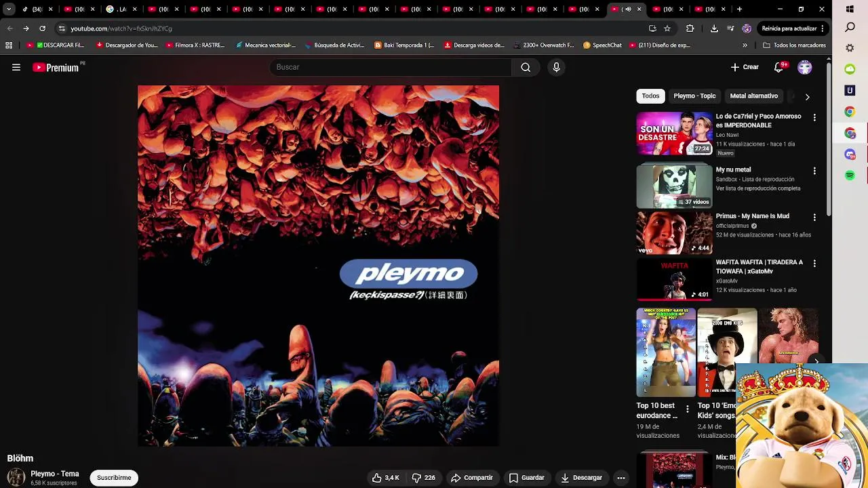
Task: Select the Pleymo - Topic filter chip
Action: tap(694, 96)
